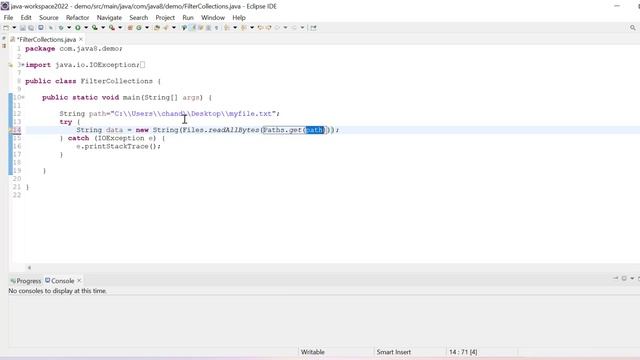Click the editor horizontal scrollbar left arrow
Image resolution: width=640 pixels, height=360 pixels.
(x=29, y=268)
